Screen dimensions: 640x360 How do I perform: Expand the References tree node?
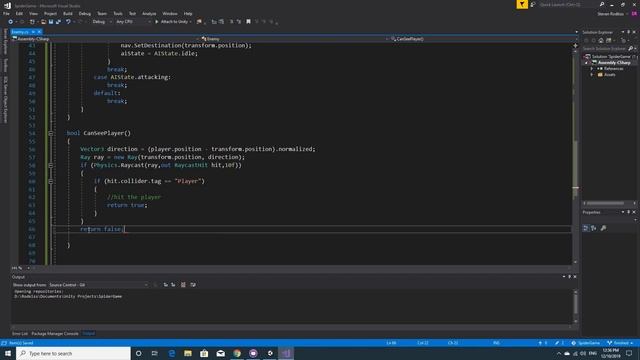[x=592, y=69]
